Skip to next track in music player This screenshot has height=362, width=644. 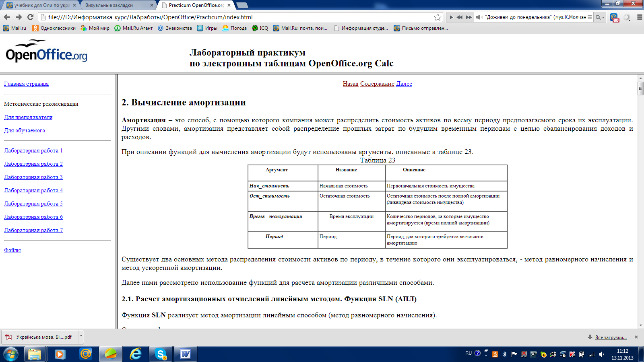pyautogui.click(x=469, y=17)
